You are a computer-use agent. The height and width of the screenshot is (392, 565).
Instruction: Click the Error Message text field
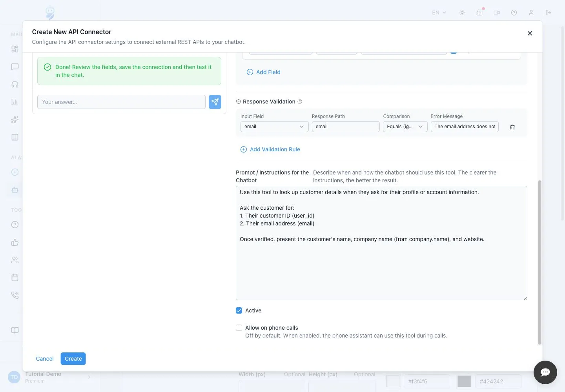(x=465, y=127)
